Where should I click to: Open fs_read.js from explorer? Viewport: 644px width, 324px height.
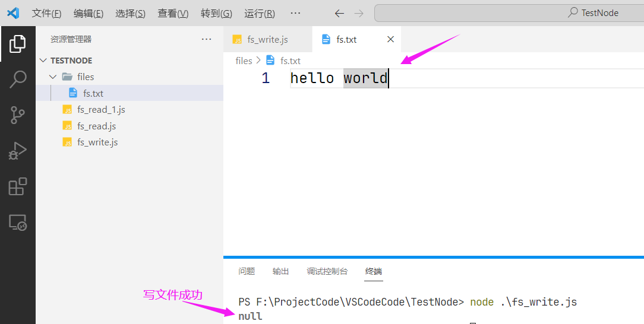coord(130,126)
